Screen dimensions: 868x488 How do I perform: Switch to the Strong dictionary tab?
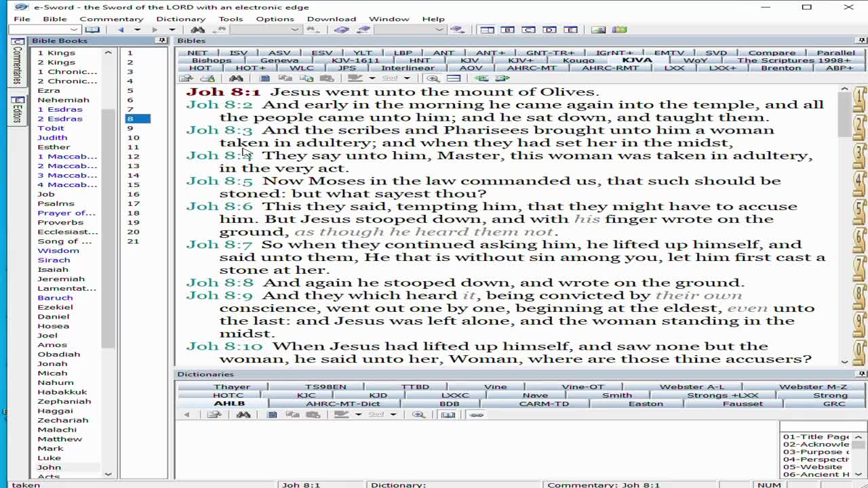tap(830, 396)
